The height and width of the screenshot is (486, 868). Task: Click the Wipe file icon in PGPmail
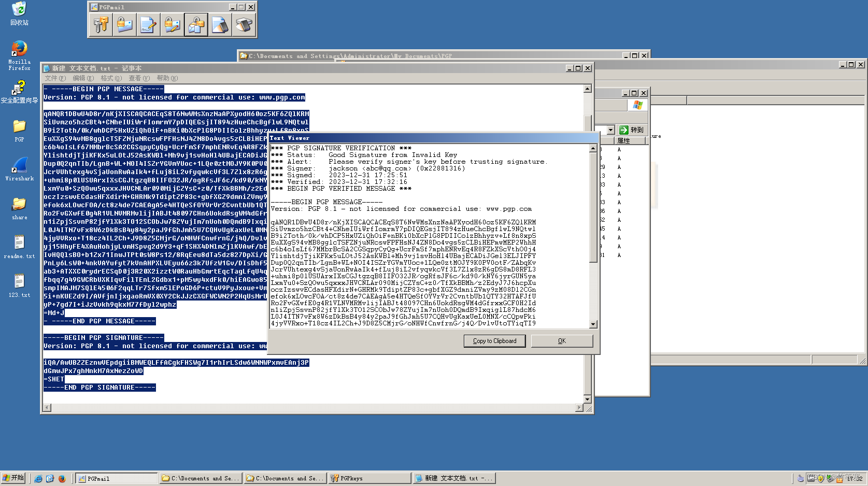pyautogui.click(x=220, y=25)
